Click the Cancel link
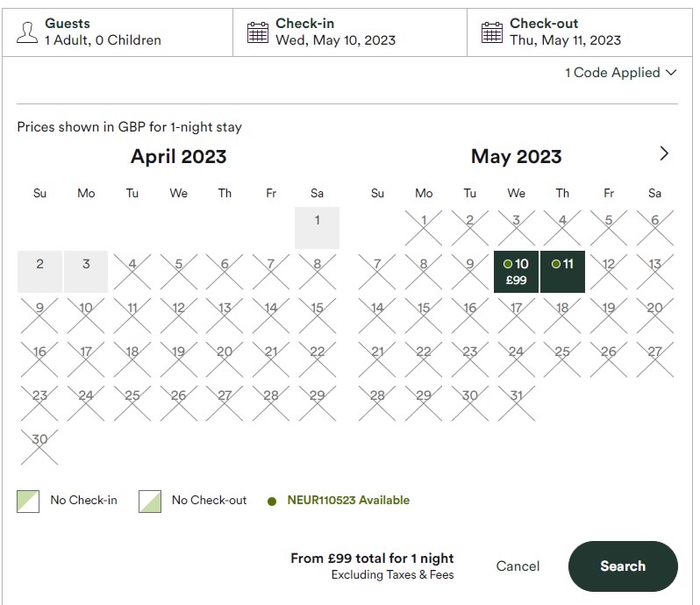700x605 pixels. pos(518,566)
